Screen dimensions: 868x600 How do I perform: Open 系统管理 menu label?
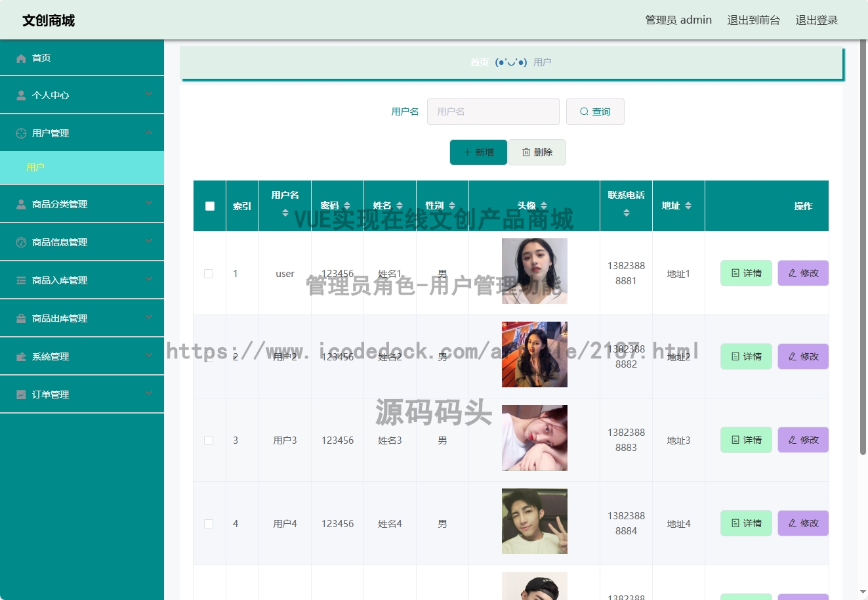(51, 356)
